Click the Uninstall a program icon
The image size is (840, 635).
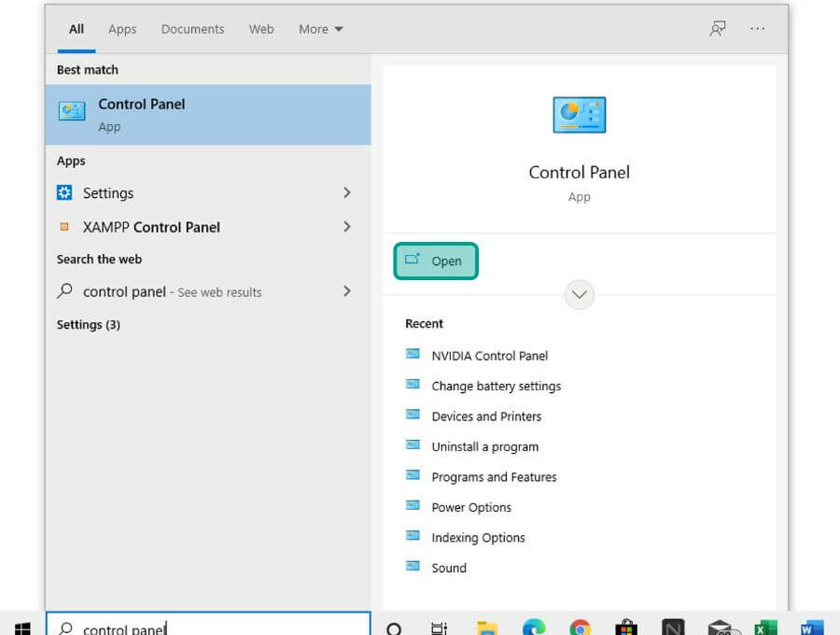pos(413,444)
